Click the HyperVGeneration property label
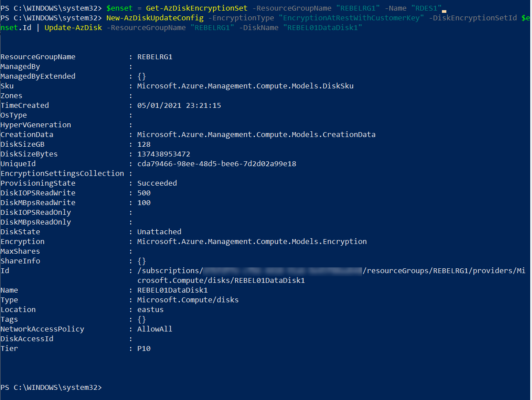This screenshot has width=532, height=400. 36,125
